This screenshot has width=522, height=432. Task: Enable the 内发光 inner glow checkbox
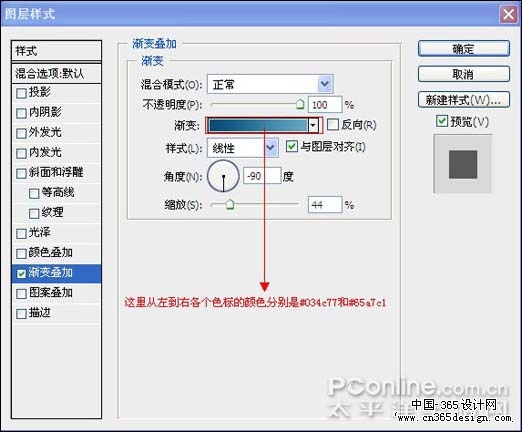(x=21, y=153)
